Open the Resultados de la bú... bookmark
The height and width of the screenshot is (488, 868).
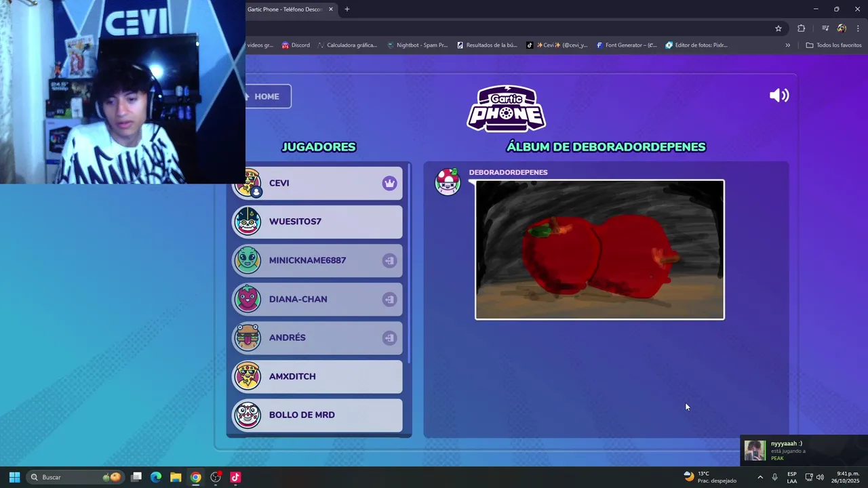487,45
